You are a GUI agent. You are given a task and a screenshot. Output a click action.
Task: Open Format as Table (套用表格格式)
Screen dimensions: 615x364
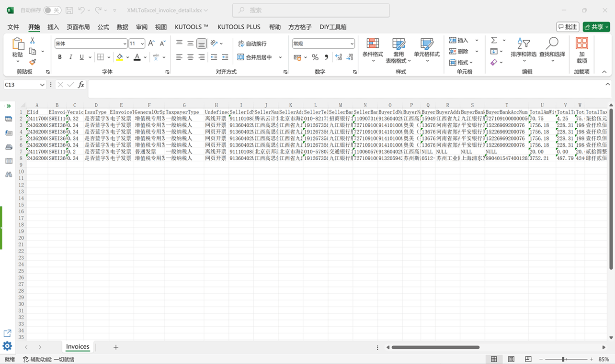(x=399, y=51)
